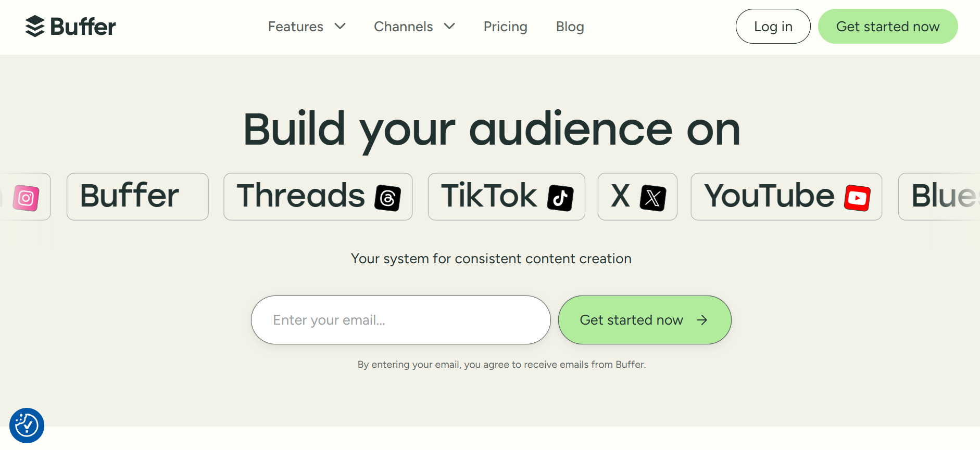Click header Get started now button
Screen dimensions: 980x450
pos(888,26)
